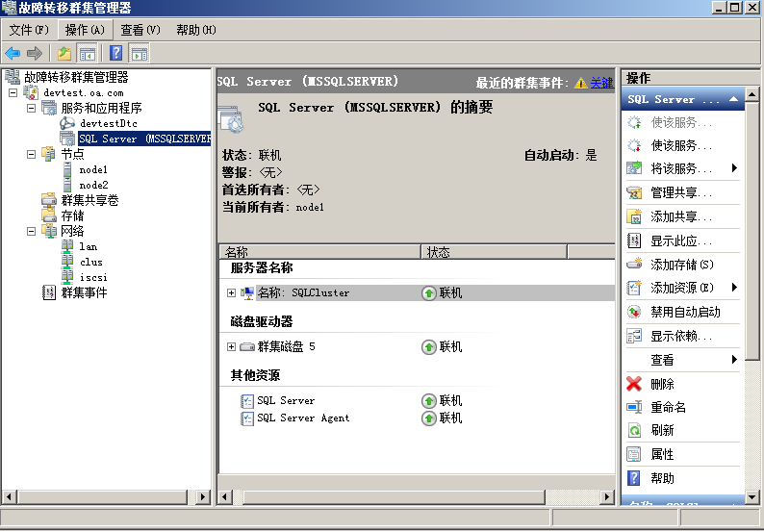The image size is (764, 532).
Task: Open the 将该服务 submenu arrow
Action: pos(734,168)
